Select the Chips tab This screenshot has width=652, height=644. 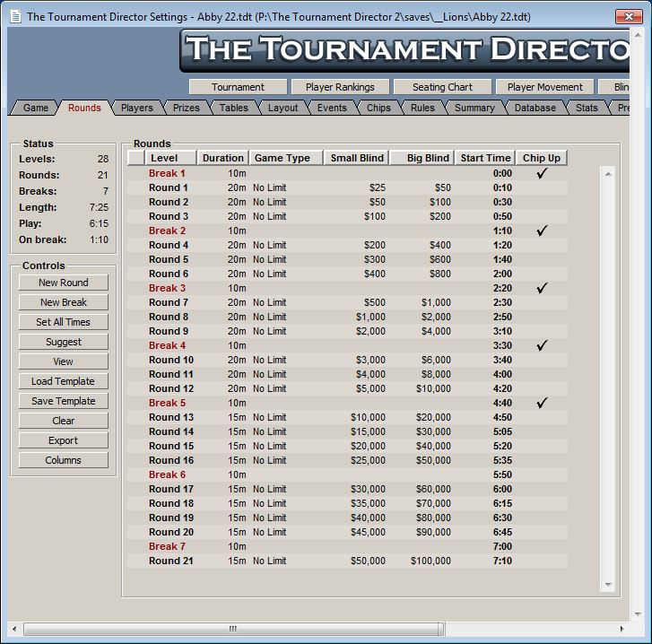pyautogui.click(x=378, y=108)
